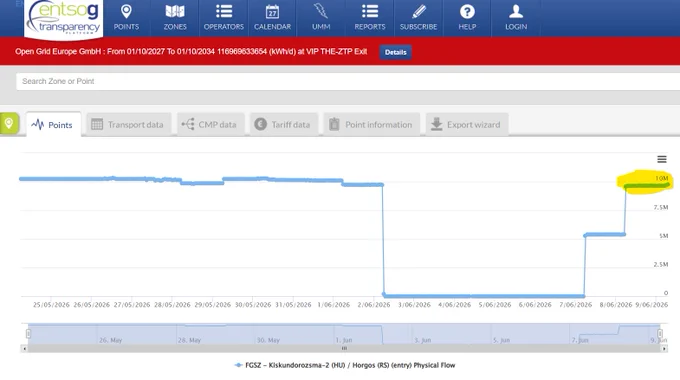Screen dimensions: 680x380
Task: Open the Help question mark icon
Action: 467,12
